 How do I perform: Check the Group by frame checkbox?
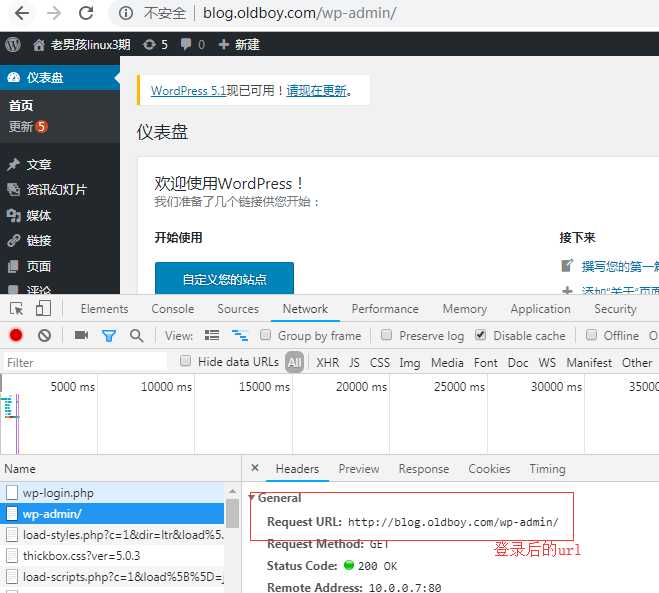266,336
